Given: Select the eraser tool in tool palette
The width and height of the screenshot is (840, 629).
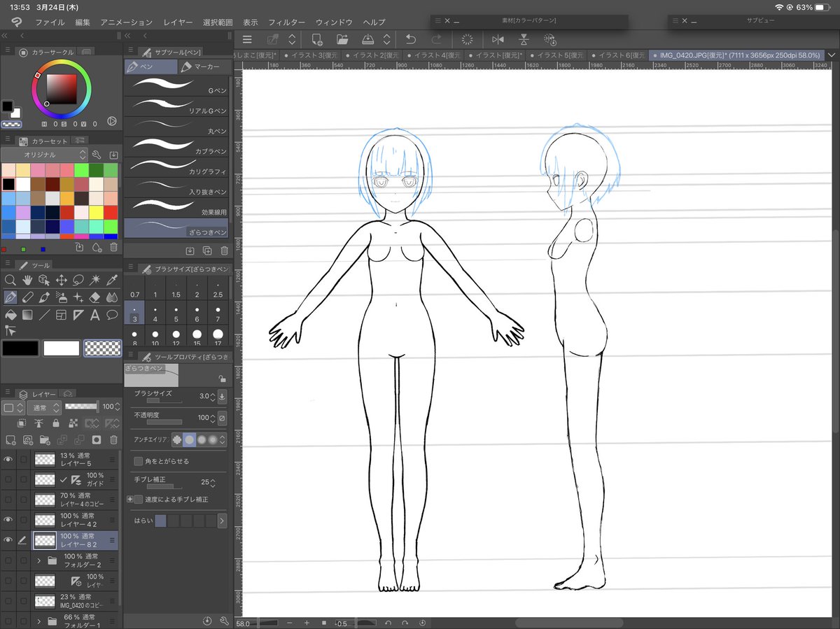Looking at the screenshot, I should click(x=95, y=297).
